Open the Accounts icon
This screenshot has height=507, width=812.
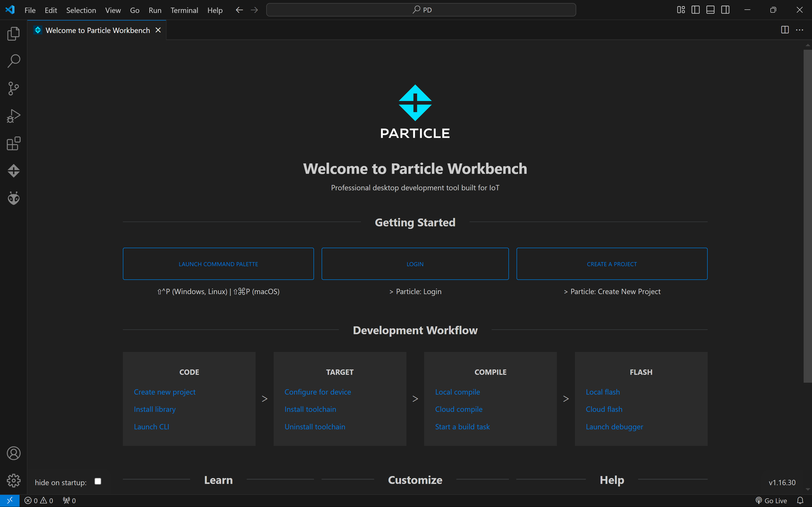(x=13, y=453)
